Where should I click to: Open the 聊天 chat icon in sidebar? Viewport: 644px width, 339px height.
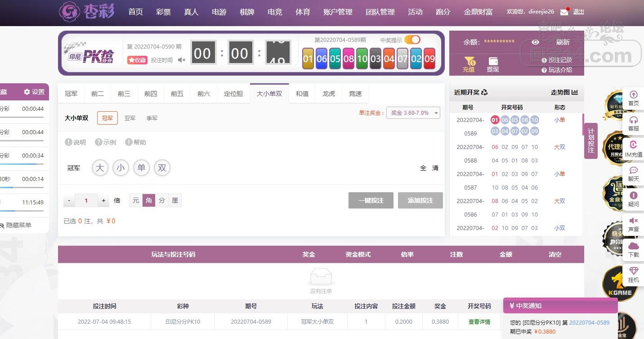pos(633,173)
